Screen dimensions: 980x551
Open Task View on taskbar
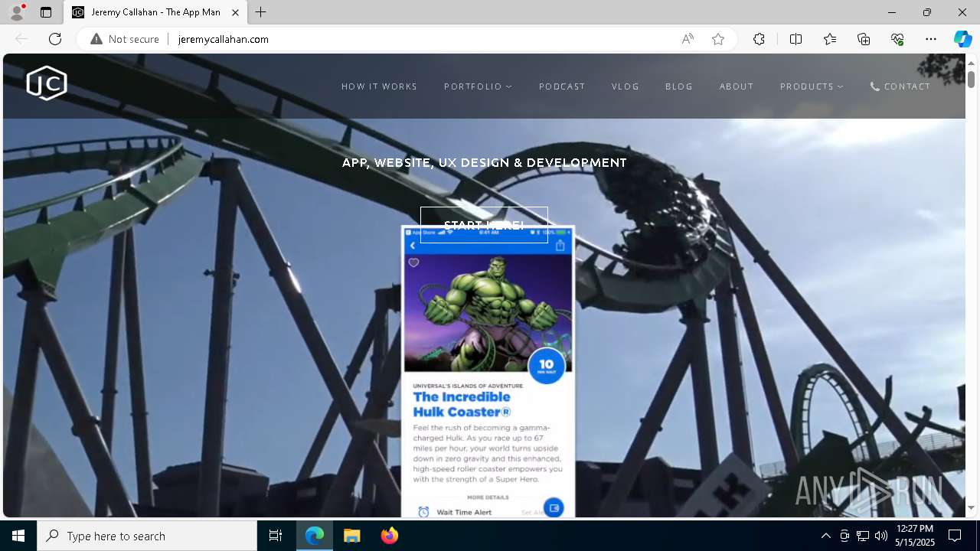click(x=276, y=536)
